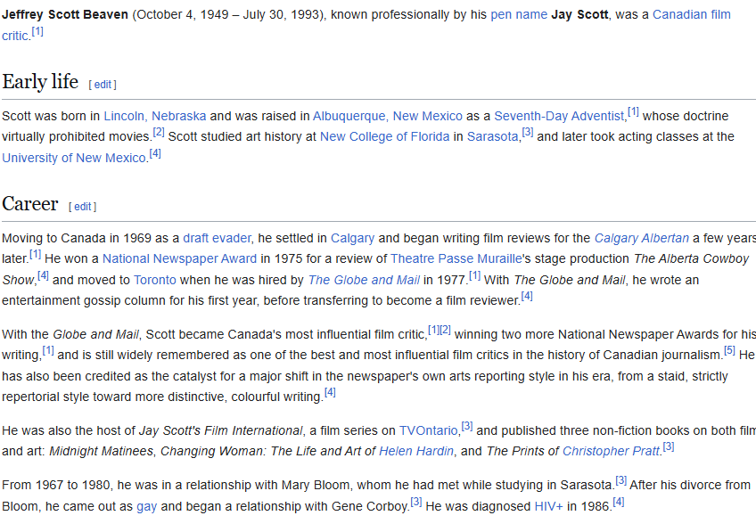The height and width of the screenshot is (532, 756).
Task: Open the Sarasota link
Action: tap(492, 137)
